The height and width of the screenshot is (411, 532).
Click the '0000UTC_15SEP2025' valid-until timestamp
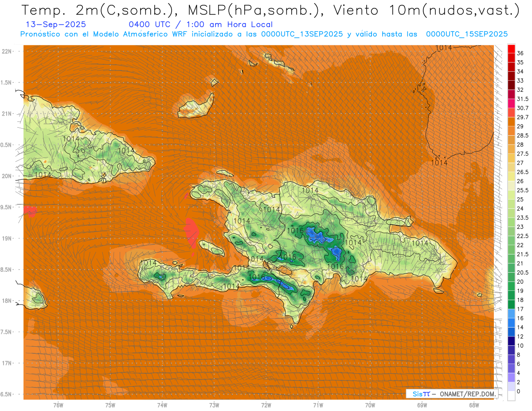pos(467,34)
